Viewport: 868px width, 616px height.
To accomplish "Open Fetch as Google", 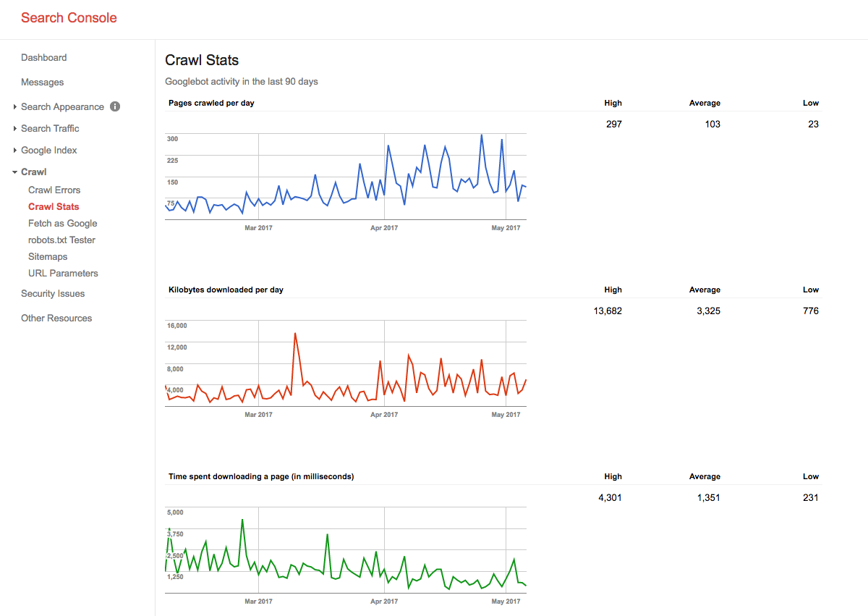I will click(62, 224).
